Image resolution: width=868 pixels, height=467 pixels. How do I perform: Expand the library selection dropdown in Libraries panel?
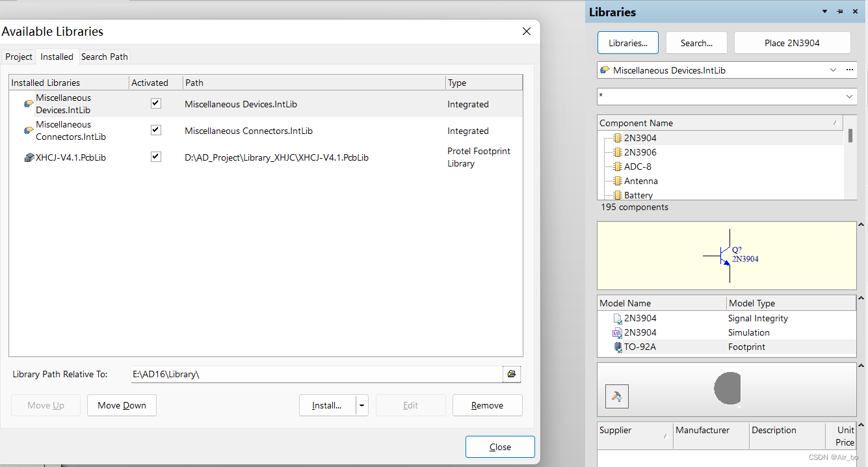pyautogui.click(x=834, y=70)
